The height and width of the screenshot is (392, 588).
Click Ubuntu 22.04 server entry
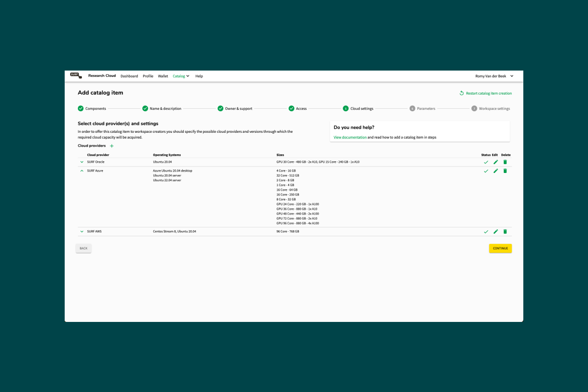click(167, 180)
